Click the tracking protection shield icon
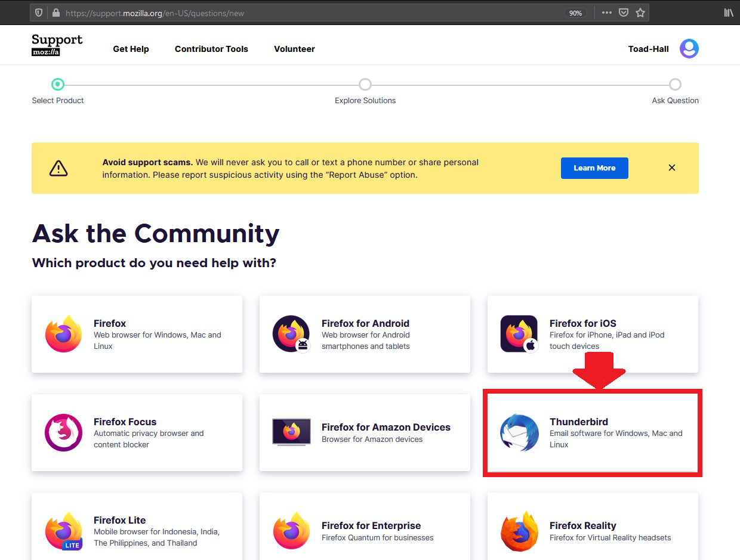The height and width of the screenshot is (560, 740). click(x=39, y=13)
